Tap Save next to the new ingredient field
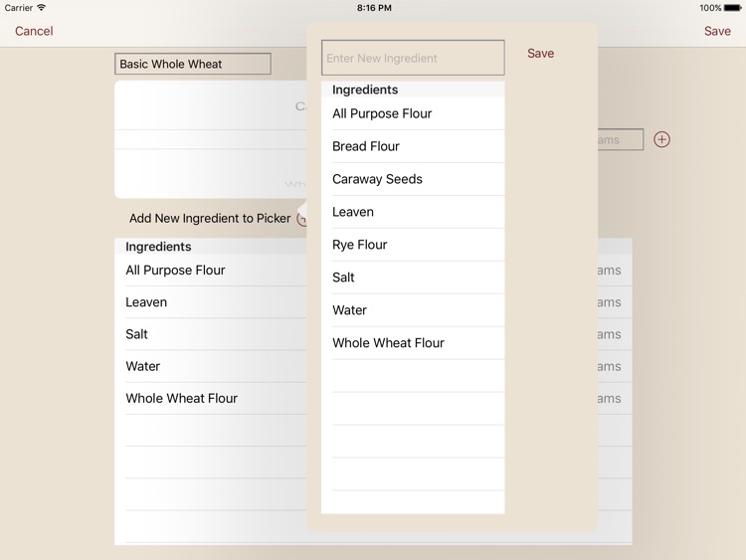The width and height of the screenshot is (746, 560). tap(540, 54)
